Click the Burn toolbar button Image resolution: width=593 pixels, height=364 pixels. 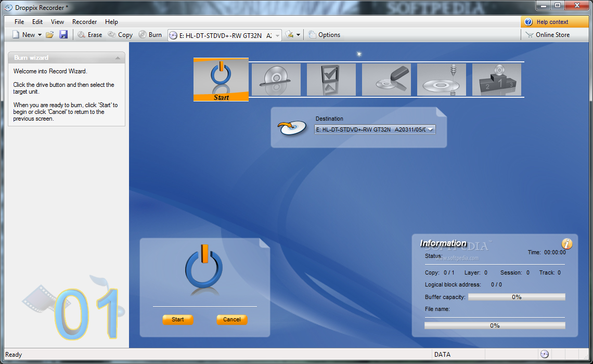click(x=150, y=35)
